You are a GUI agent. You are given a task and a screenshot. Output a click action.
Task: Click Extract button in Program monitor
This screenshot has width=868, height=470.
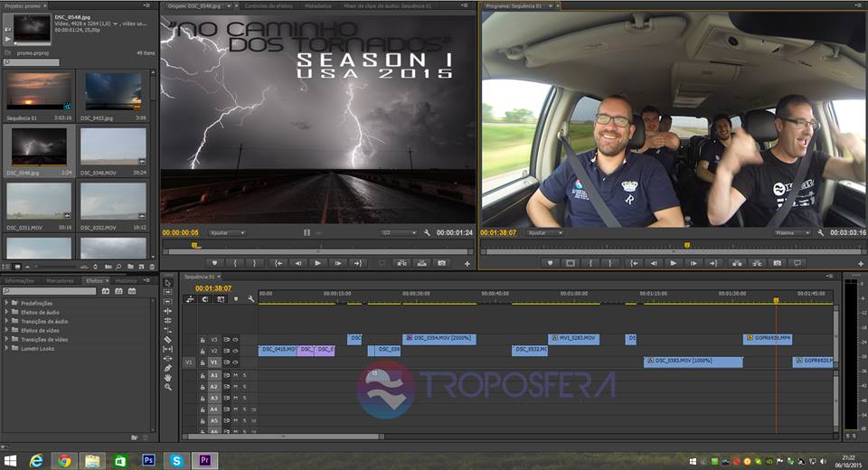757,264
